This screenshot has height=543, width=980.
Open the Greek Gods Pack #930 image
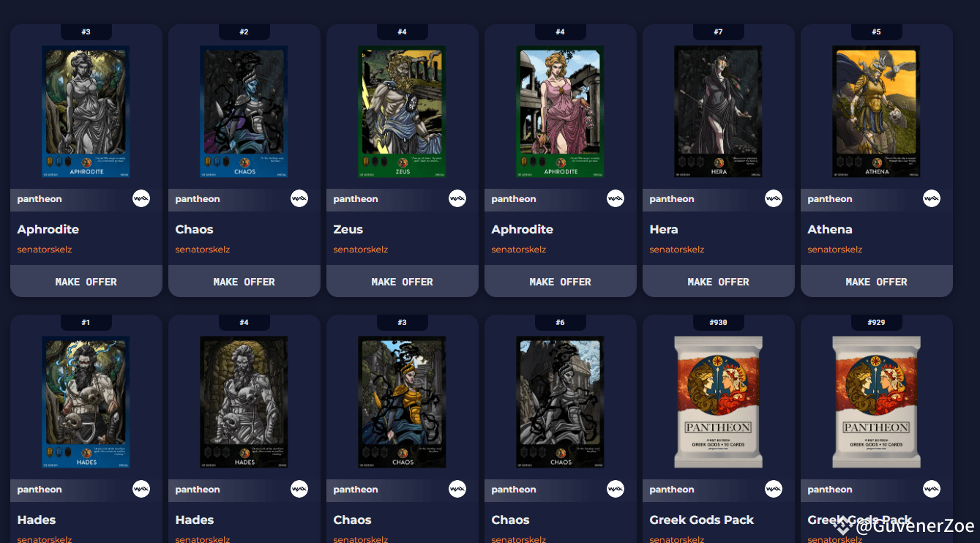coord(719,402)
